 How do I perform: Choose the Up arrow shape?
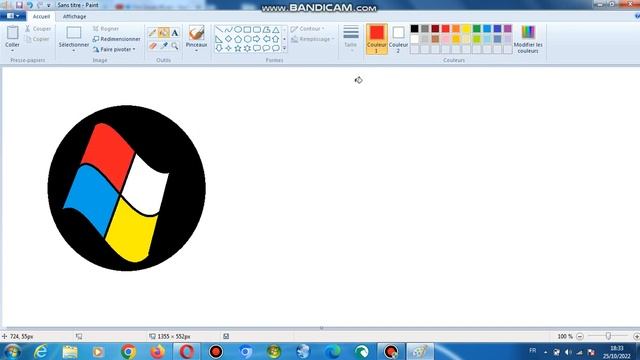pos(276,39)
